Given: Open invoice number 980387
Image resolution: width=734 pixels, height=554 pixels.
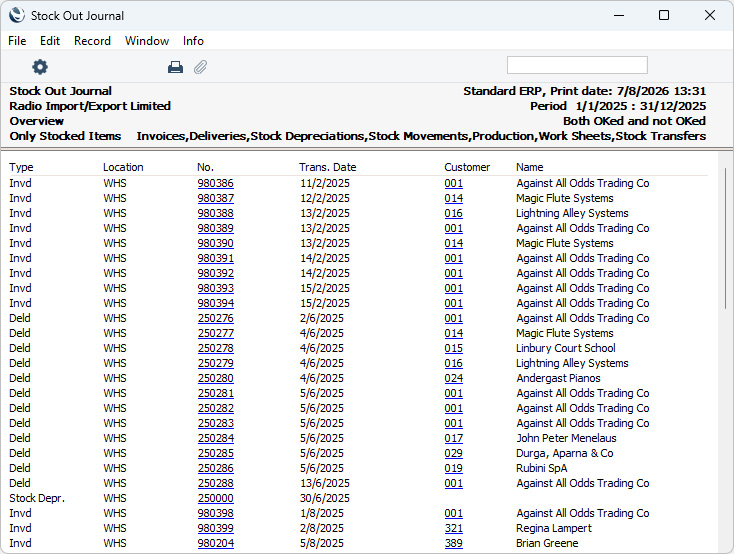Looking at the screenshot, I should tap(215, 198).
